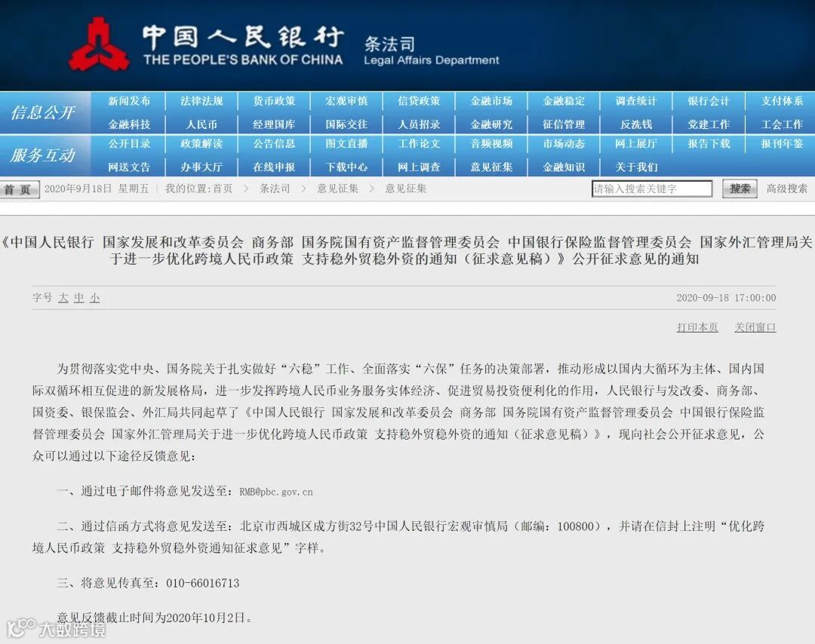Select 报刊年鉴 navigation item

(x=782, y=143)
